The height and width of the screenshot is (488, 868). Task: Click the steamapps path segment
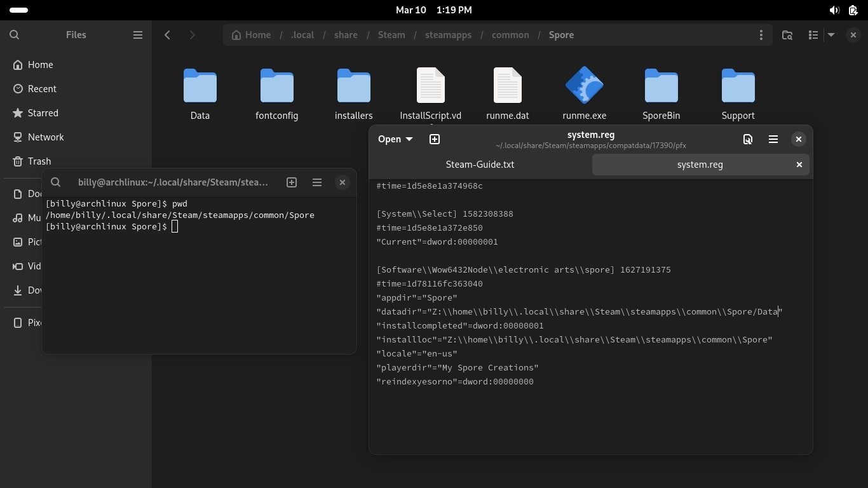click(448, 35)
